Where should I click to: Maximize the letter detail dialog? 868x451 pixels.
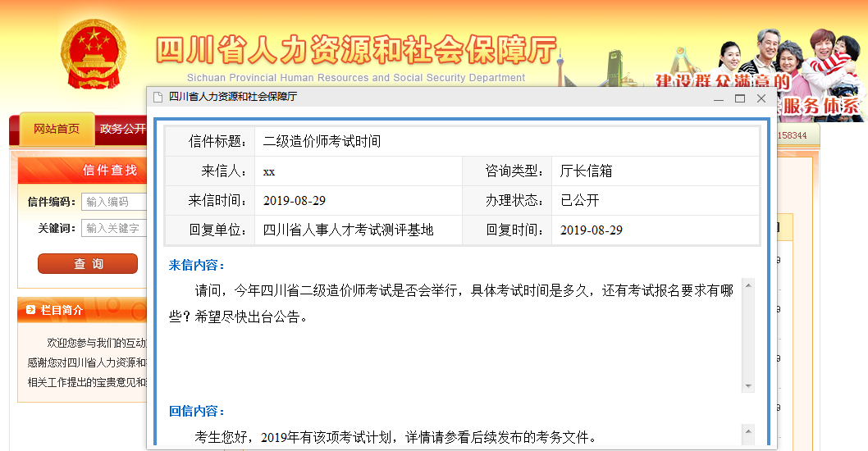tap(740, 98)
